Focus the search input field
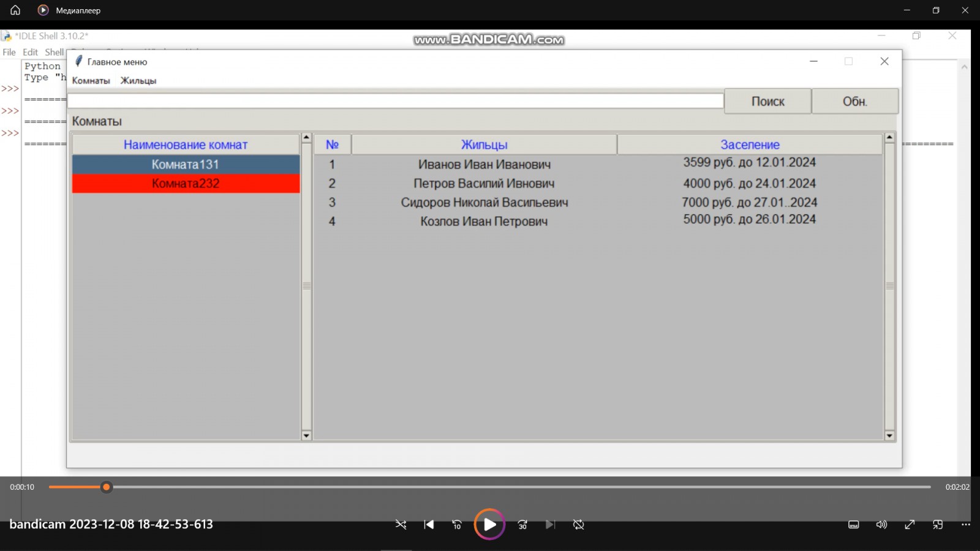980x551 pixels. coord(396,101)
